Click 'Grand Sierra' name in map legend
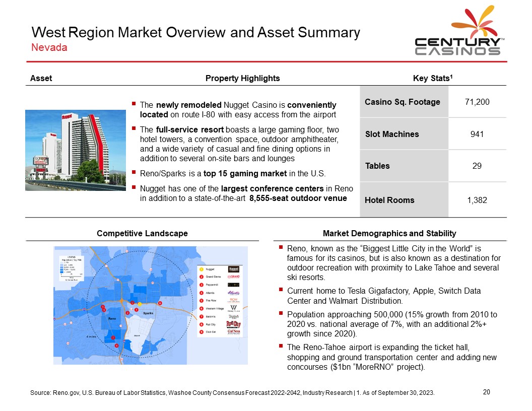The height and width of the screenshot is (411, 532). pos(213,277)
